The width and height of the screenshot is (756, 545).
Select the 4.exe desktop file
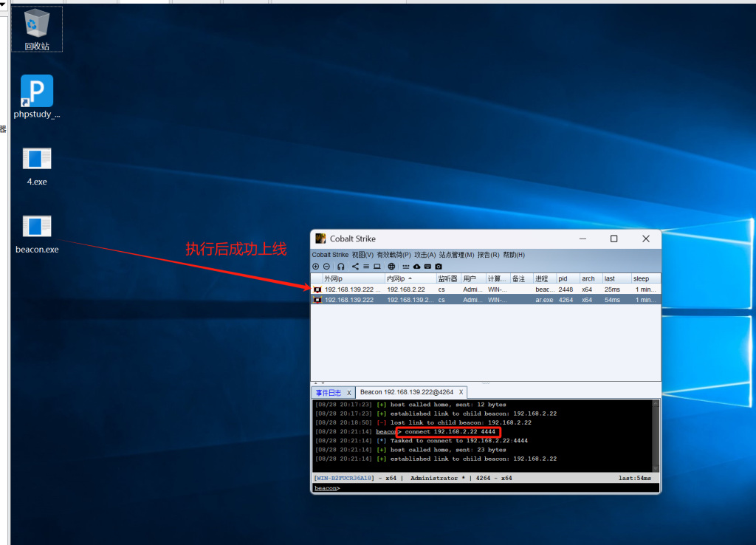37,166
